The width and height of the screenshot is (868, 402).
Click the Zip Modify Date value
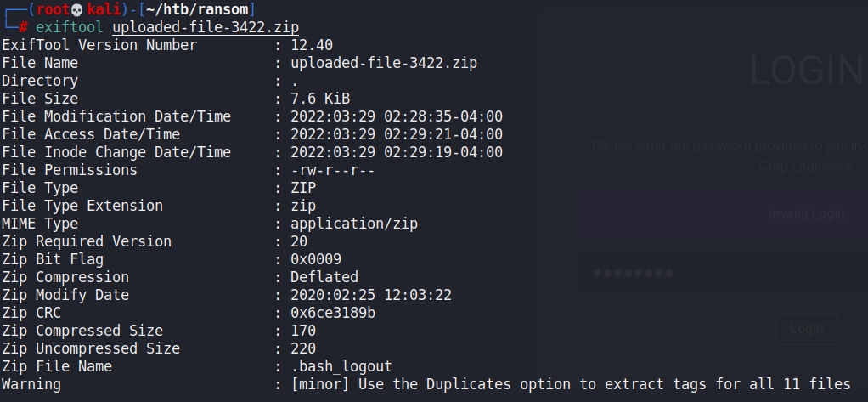pos(371,295)
